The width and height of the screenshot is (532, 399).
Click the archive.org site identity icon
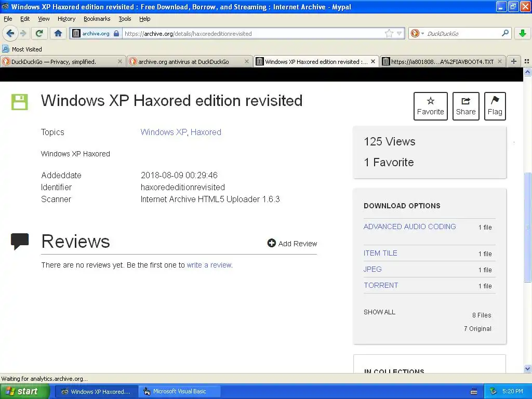pyautogui.click(x=76, y=33)
